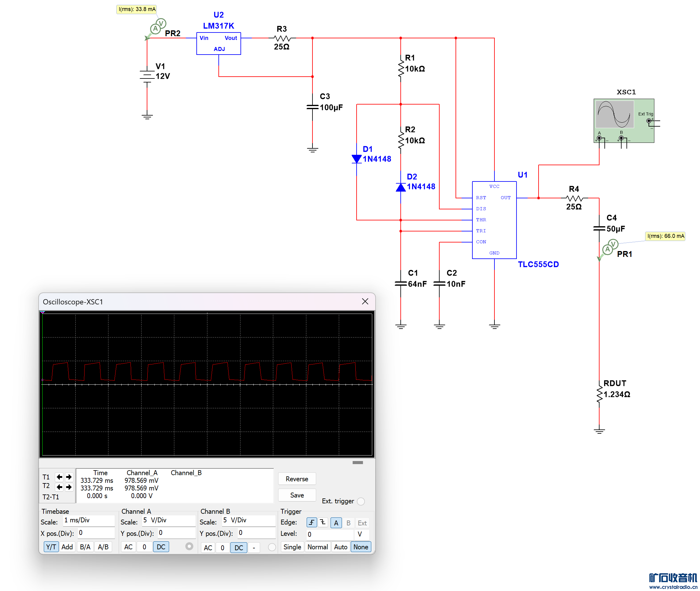Close the Oscilloscope-XSC1 window
Screen dimensions: 700x591
coord(365,301)
